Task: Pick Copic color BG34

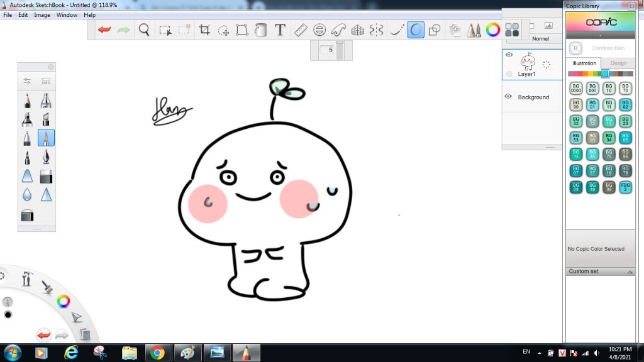Action: [x=609, y=138]
